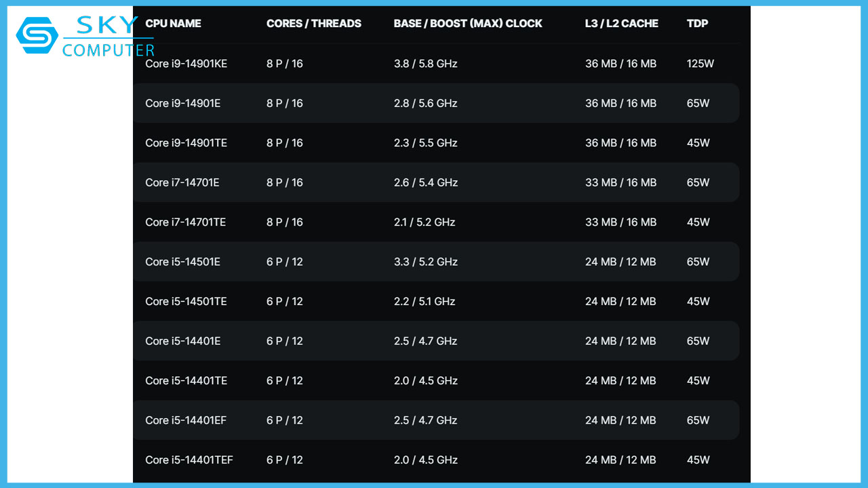The image size is (868, 488).
Task: Click the Core i5-14501TE CPU name
Action: tap(186, 302)
